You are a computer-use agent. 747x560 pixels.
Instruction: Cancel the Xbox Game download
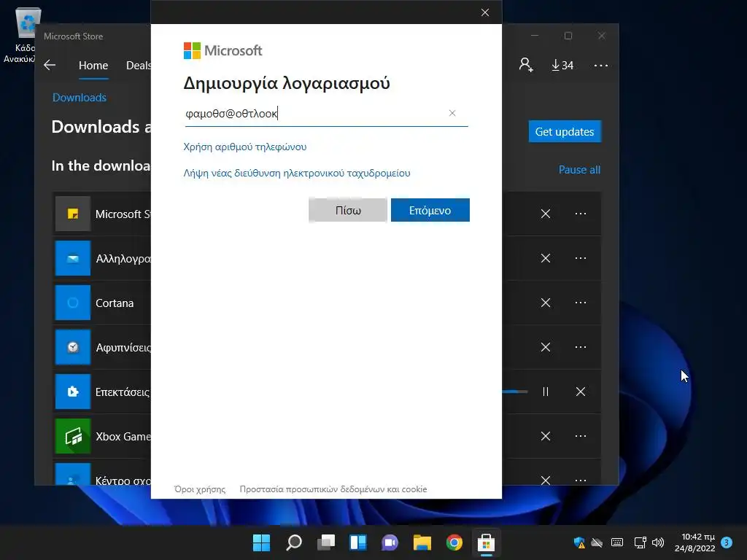tap(546, 436)
